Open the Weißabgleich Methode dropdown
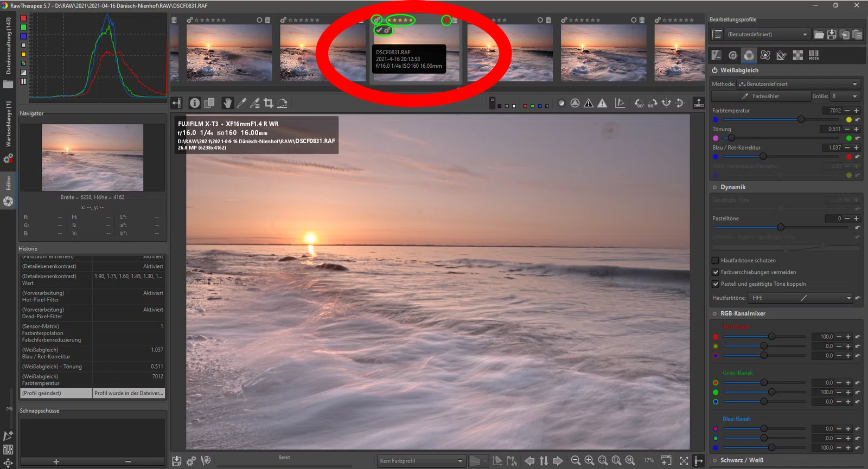The width and height of the screenshot is (868, 469). [x=799, y=84]
